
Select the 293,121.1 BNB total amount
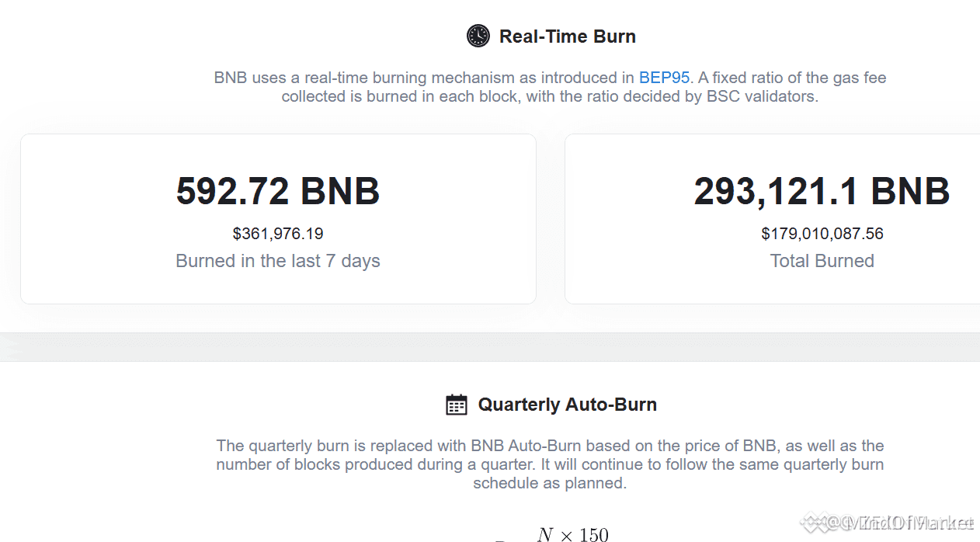[822, 191]
